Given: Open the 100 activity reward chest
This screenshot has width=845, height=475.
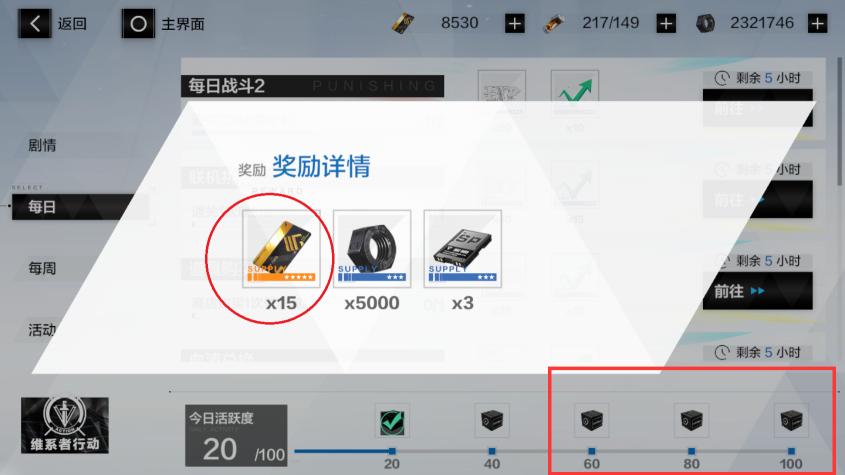Looking at the screenshot, I should point(791,421).
